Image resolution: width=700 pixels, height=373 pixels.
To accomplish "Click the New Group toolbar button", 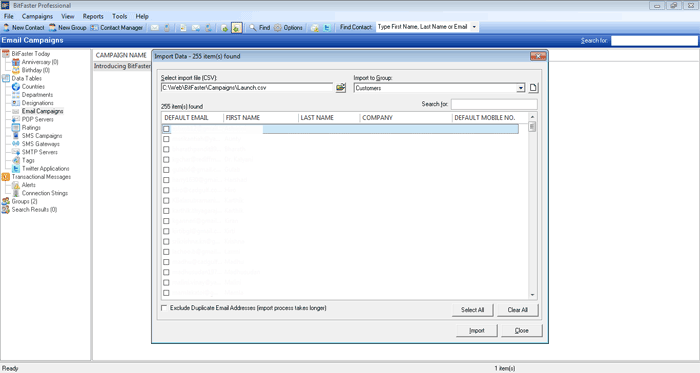I will pyautogui.click(x=67, y=28).
